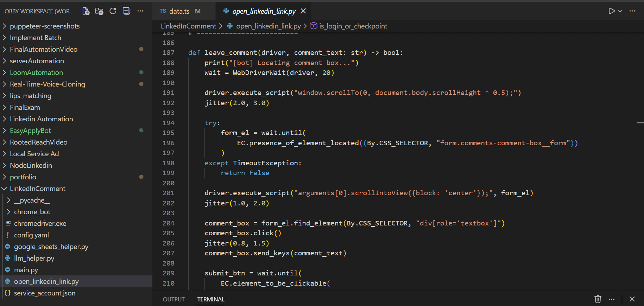644x306 pixels.
Task: Click the M modified badge on data.ts tab
Action: [198, 11]
